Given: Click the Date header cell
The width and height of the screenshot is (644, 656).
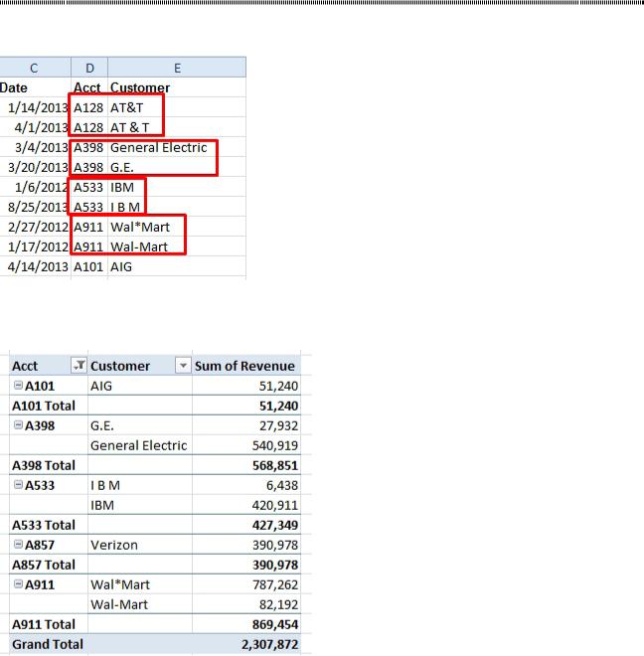Looking at the screenshot, I should (x=35, y=87).
